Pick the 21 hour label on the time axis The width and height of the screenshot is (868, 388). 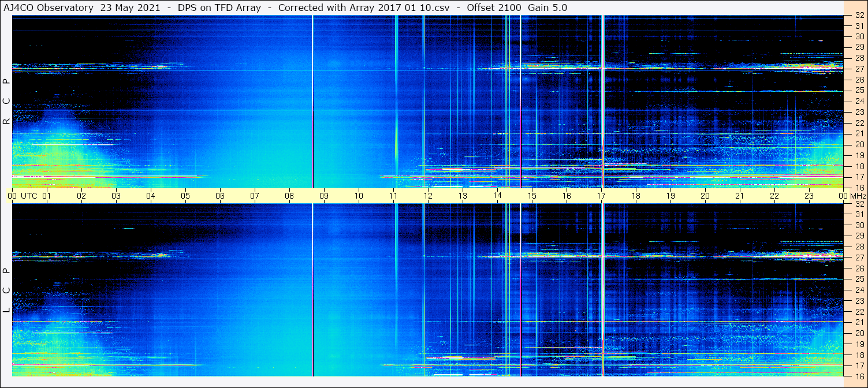point(740,196)
